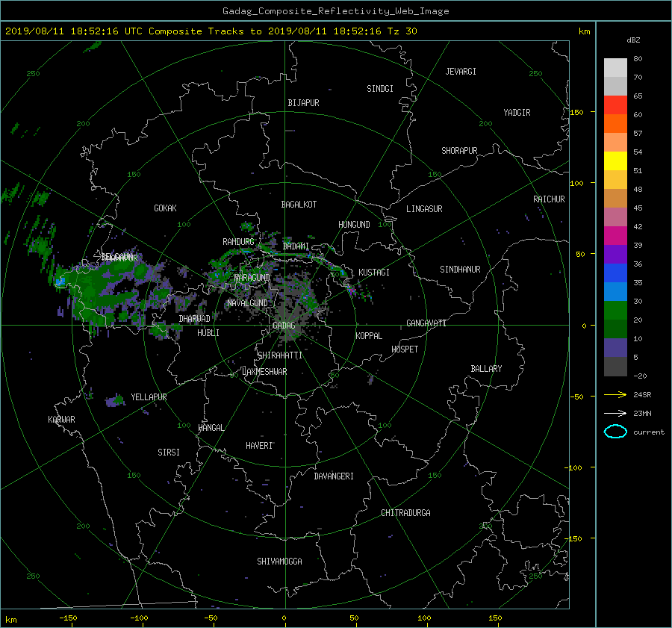Pick the bright green 20-30 dBZ legend swatch
Image resolution: width=672 pixels, height=628 pixels.
click(615, 310)
